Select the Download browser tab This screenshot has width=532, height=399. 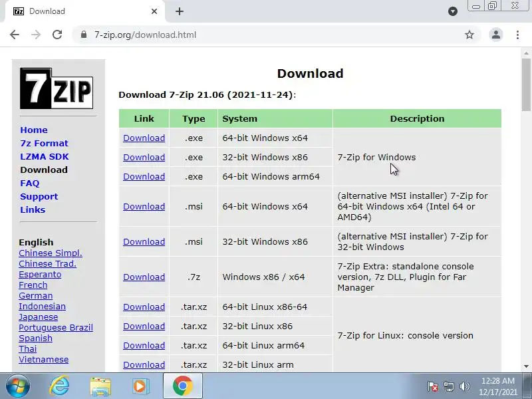click(84, 11)
